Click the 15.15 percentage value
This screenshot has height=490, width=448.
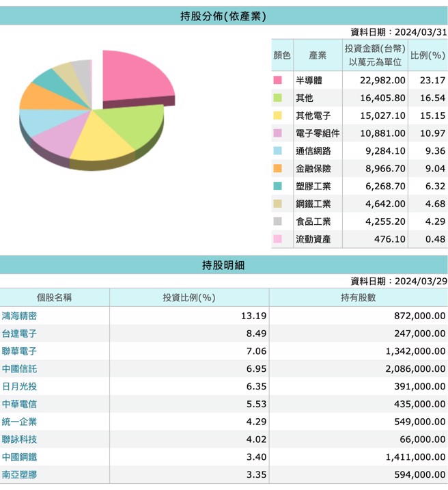(432, 115)
